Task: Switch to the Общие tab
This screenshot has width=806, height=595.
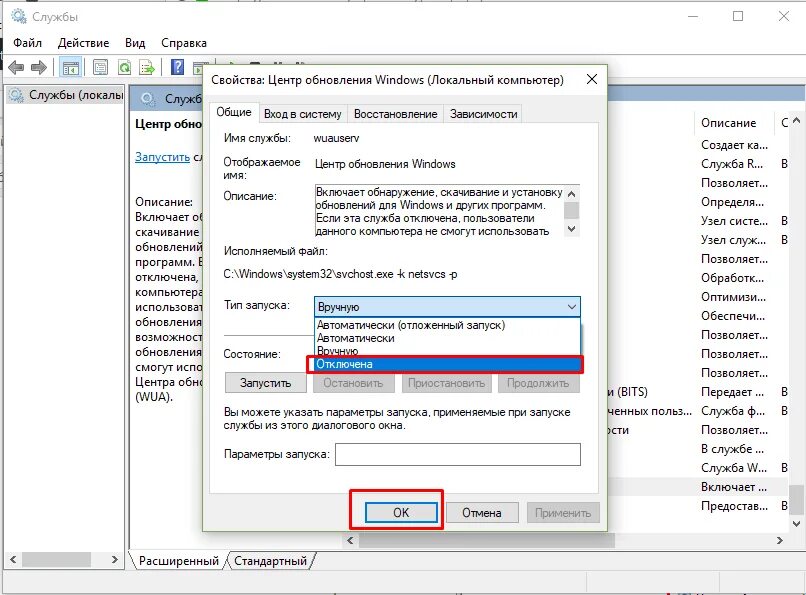Action: coord(233,112)
